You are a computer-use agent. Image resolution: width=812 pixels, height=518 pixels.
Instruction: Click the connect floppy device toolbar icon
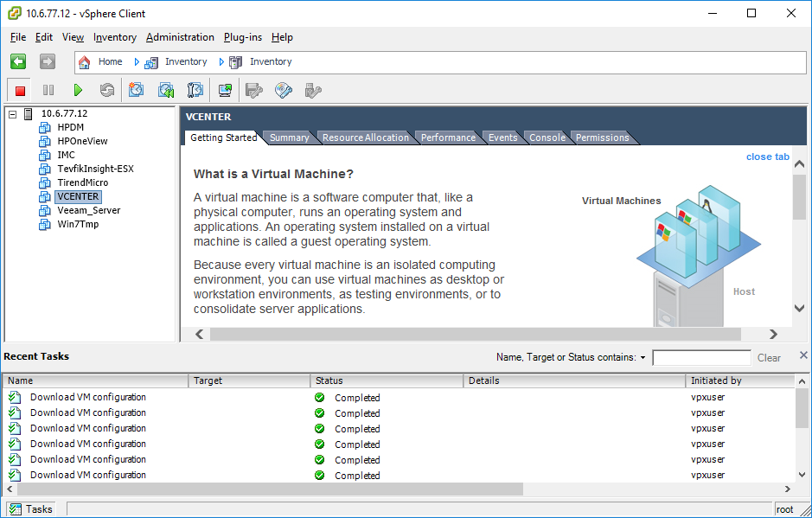pyautogui.click(x=254, y=91)
